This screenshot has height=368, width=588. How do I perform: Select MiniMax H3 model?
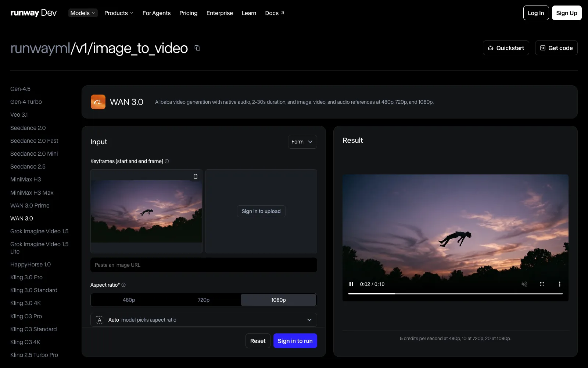[x=26, y=179]
